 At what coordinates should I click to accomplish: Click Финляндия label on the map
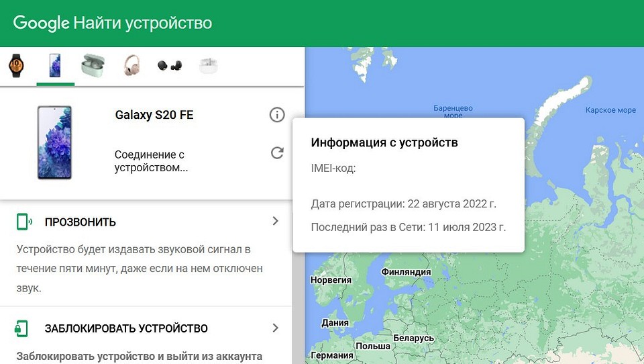(x=406, y=272)
